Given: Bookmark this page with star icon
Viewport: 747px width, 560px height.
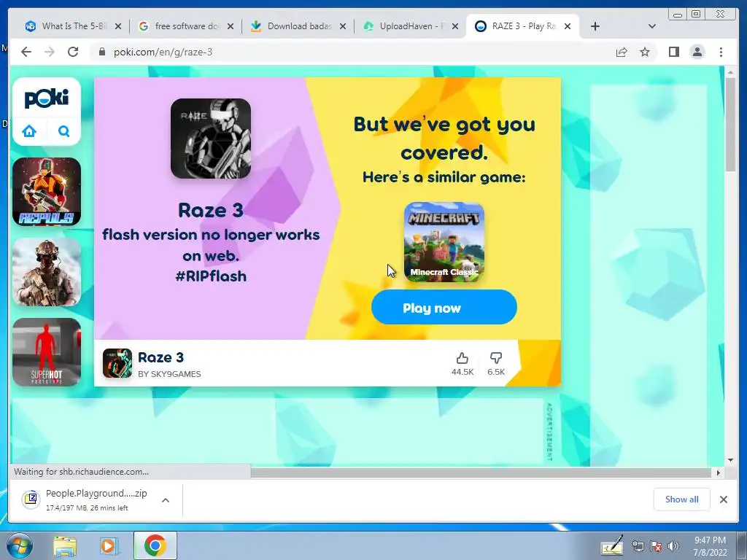Looking at the screenshot, I should pyautogui.click(x=645, y=52).
